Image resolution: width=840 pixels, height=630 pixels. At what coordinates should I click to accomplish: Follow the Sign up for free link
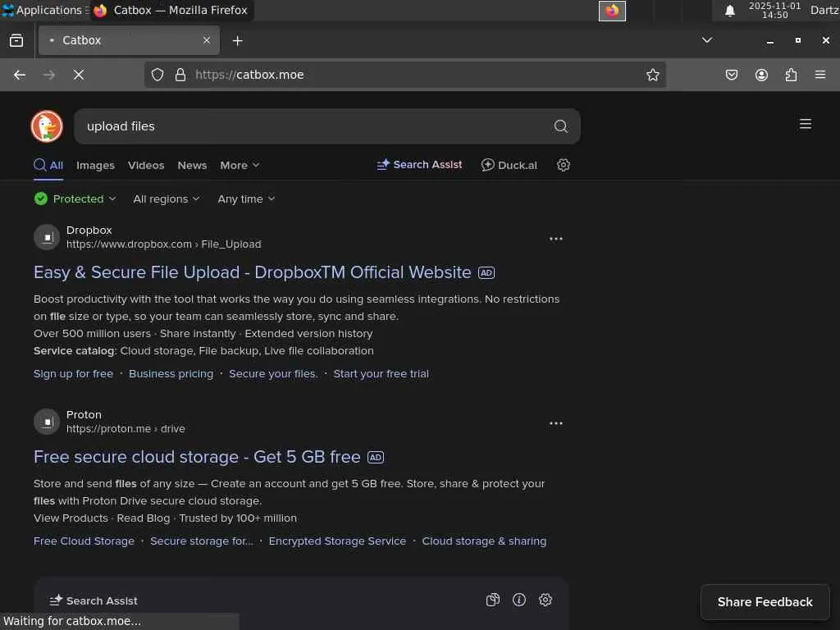tap(73, 374)
